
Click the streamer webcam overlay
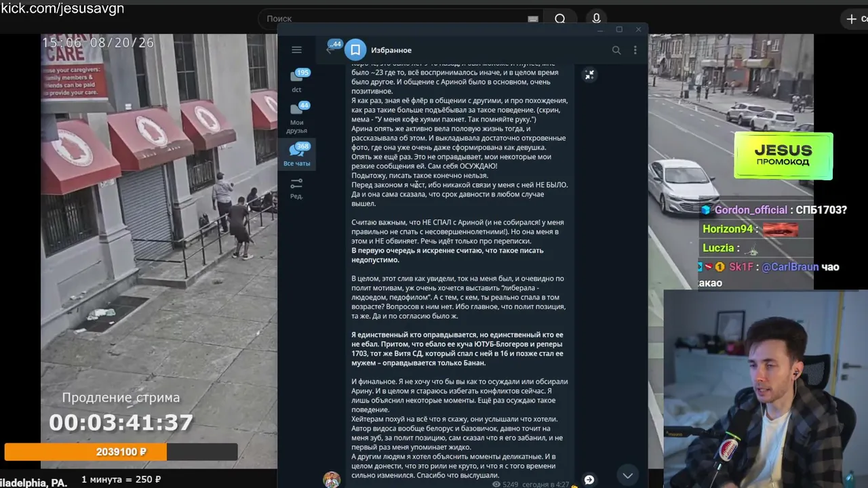pyautogui.click(x=766, y=389)
